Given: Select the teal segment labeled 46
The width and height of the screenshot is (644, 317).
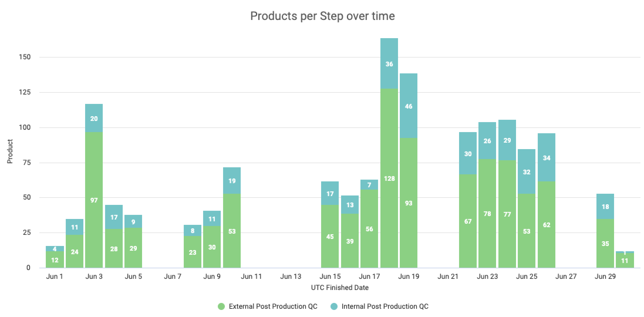Looking at the screenshot, I should coord(409,106).
